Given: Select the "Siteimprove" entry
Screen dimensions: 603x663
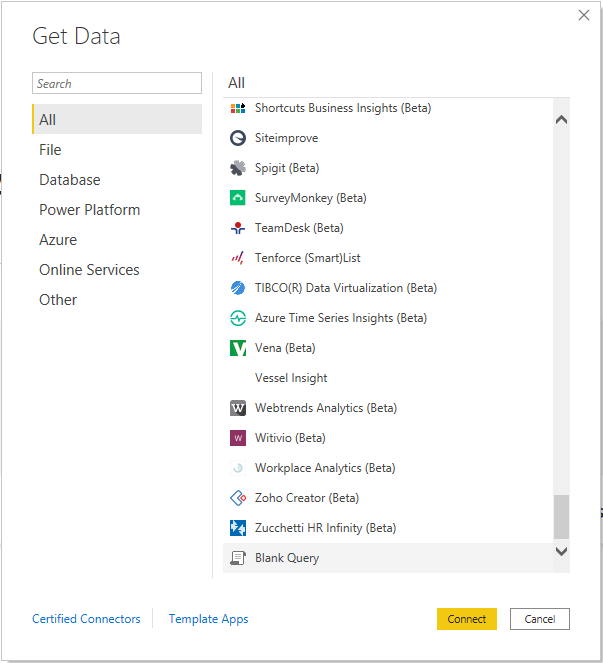Looking at the screenshot, I should (x=388, y=138).
